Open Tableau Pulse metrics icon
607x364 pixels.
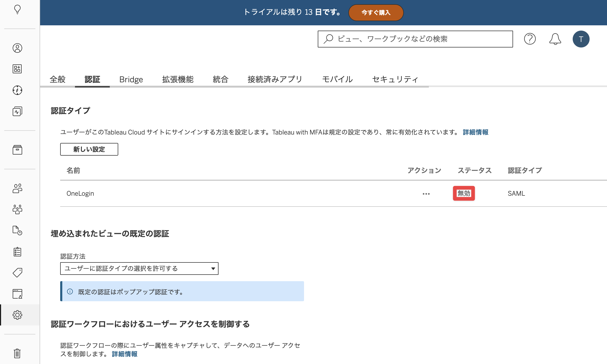[x=17, y=111]
